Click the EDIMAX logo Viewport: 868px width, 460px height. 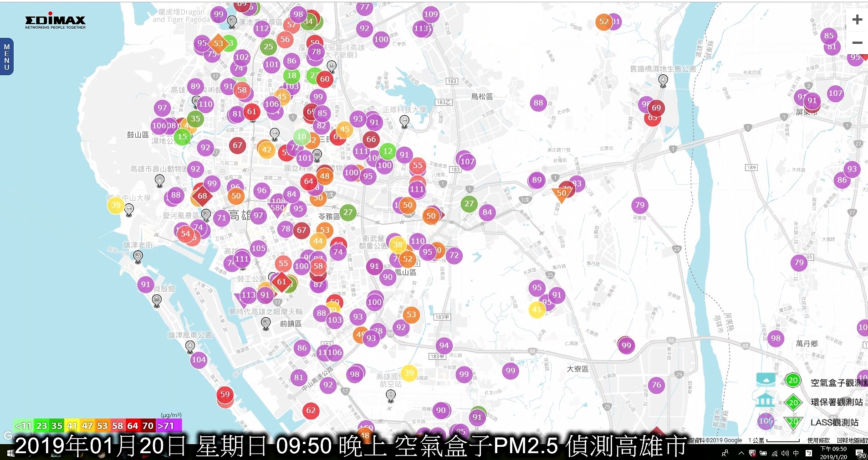click(55, 21)
